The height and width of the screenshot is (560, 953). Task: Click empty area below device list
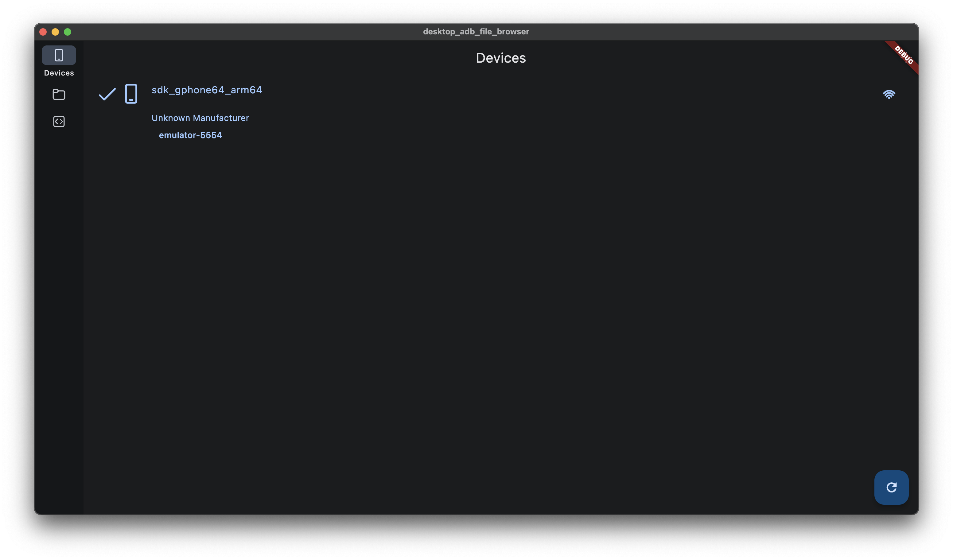pyautogui.click(x=492, y=302)
